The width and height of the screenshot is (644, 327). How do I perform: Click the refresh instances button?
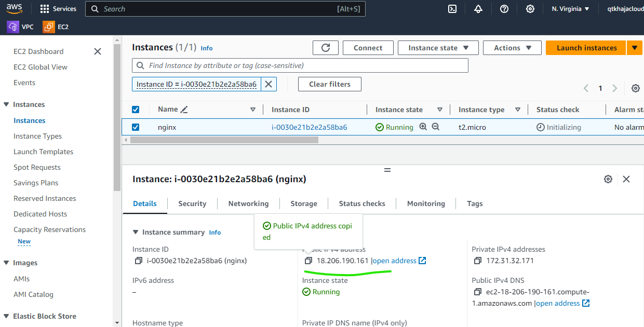[326, 48]
